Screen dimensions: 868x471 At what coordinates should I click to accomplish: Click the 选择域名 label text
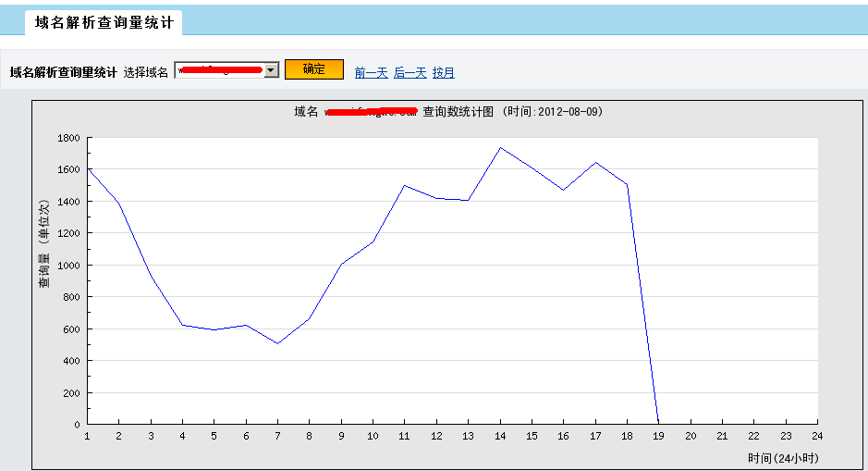coord(146,72)
